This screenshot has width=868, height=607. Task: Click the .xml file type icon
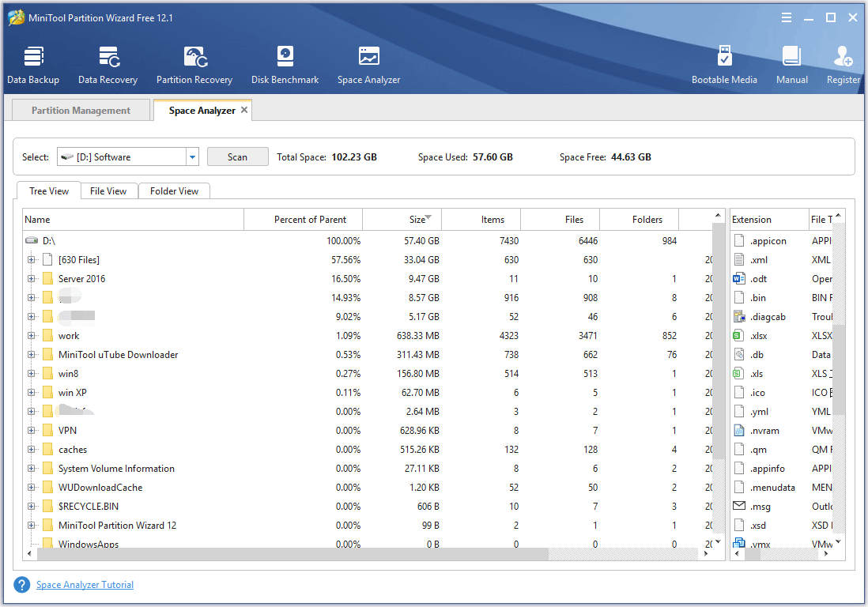(x=739, y=259)
